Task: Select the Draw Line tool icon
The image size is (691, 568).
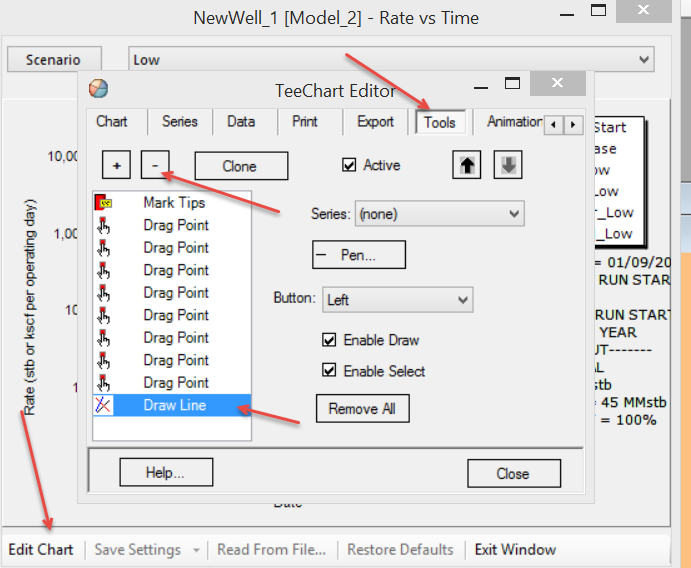Action: 103,405
